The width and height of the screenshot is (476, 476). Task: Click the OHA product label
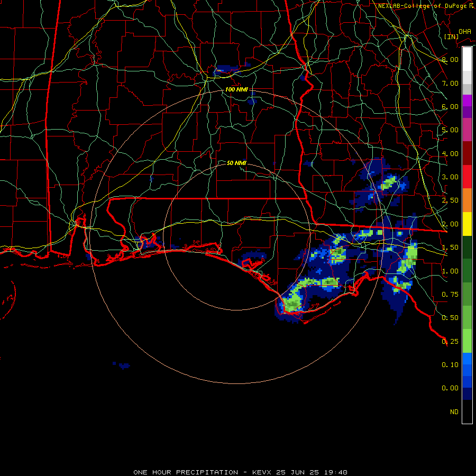tap(464, 32)
